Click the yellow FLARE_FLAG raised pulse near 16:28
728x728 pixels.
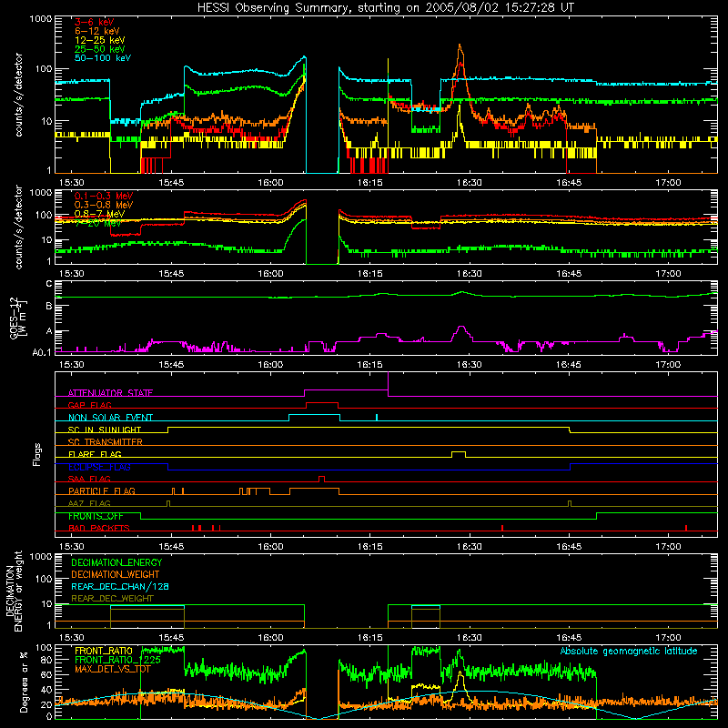pyautogui.click(x=459, y=453)
